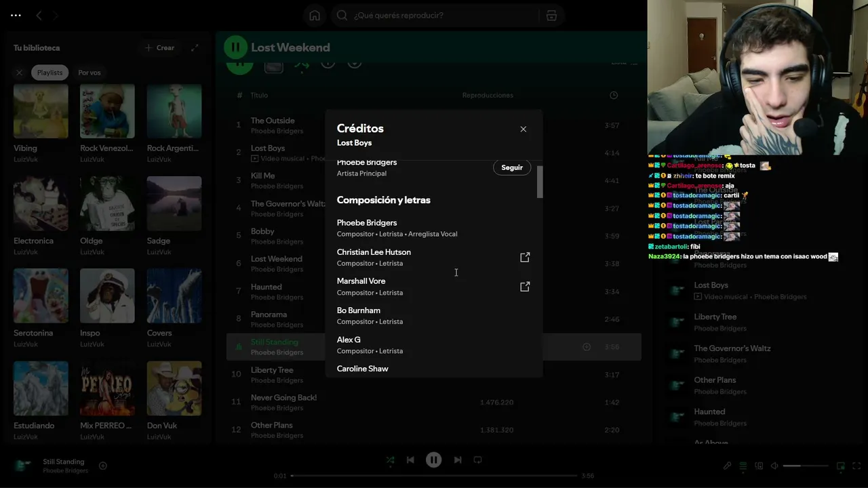The height and width of the screenshot is (488, 868).
Task: Select the track Kill Me
Action: tap(262, 176)
